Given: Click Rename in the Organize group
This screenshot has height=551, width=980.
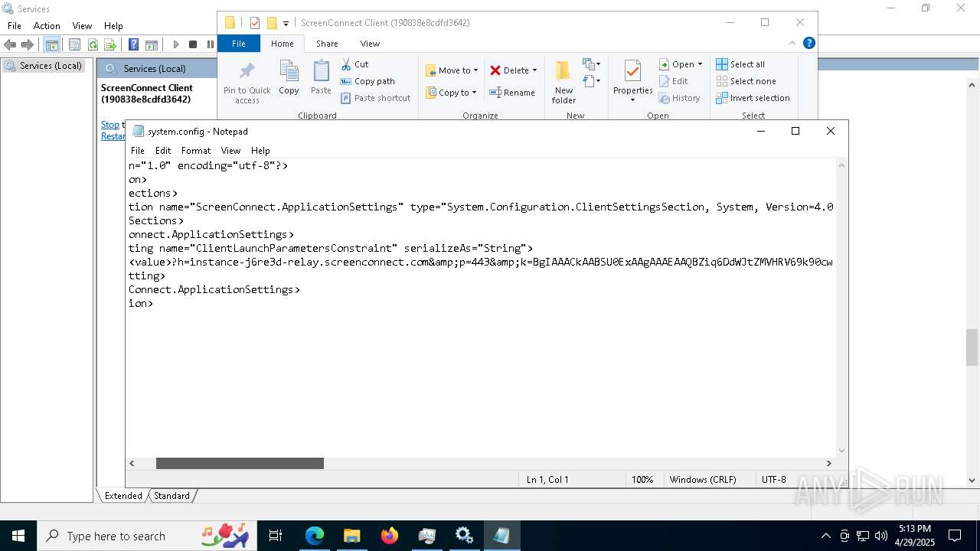Looking at the screenshot, I should [x=512, y=93].
